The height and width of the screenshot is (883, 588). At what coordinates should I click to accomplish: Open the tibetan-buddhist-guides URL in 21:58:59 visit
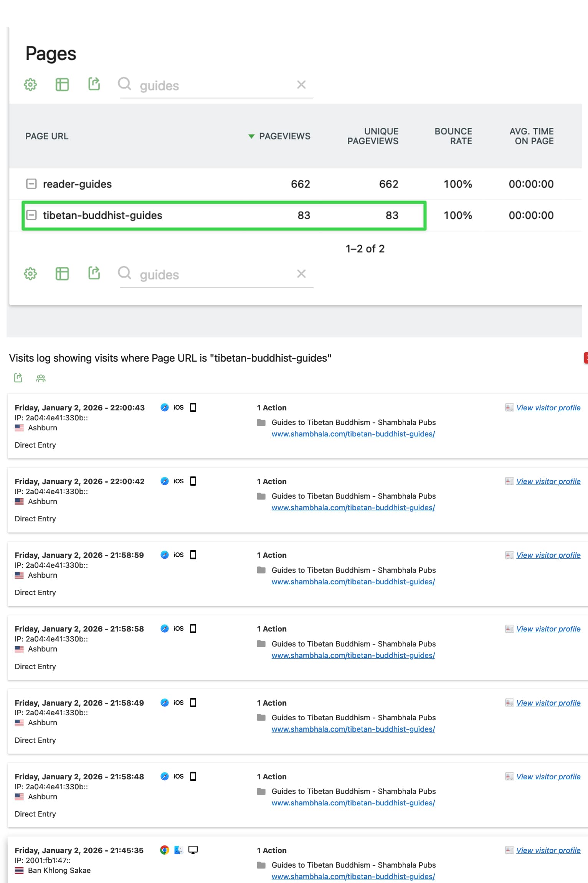tap(353, 582)
